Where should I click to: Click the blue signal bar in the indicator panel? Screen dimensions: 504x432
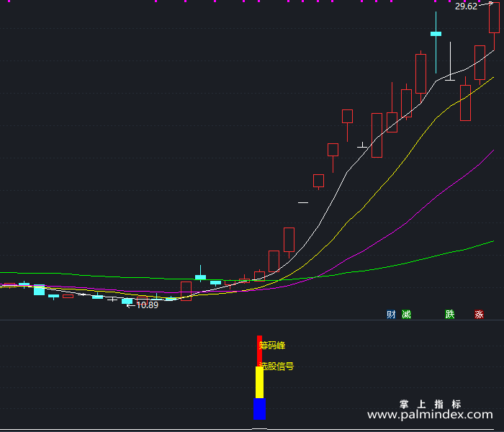[259, 409]
